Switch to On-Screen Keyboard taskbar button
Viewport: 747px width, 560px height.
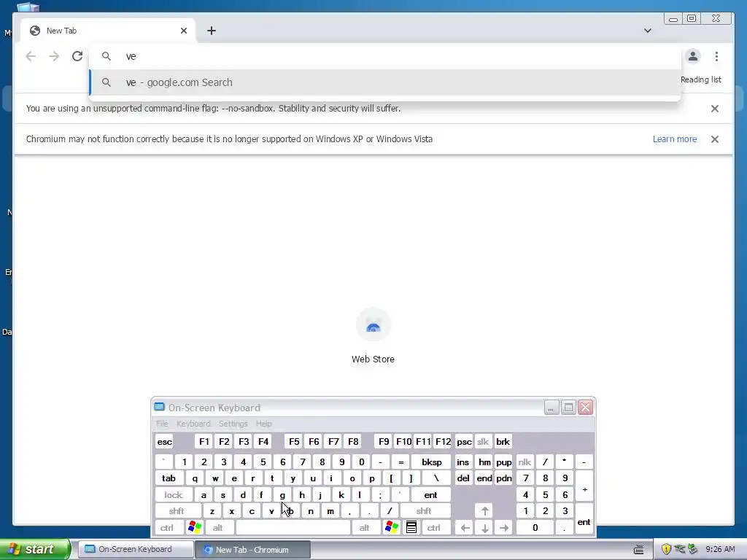coord(135,549)
